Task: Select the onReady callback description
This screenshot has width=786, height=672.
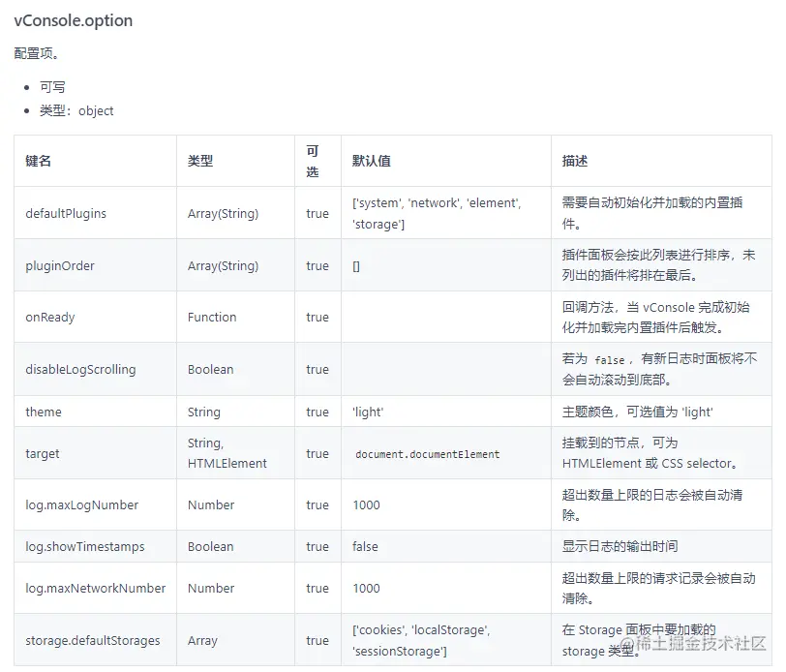Action: [655, 318]
